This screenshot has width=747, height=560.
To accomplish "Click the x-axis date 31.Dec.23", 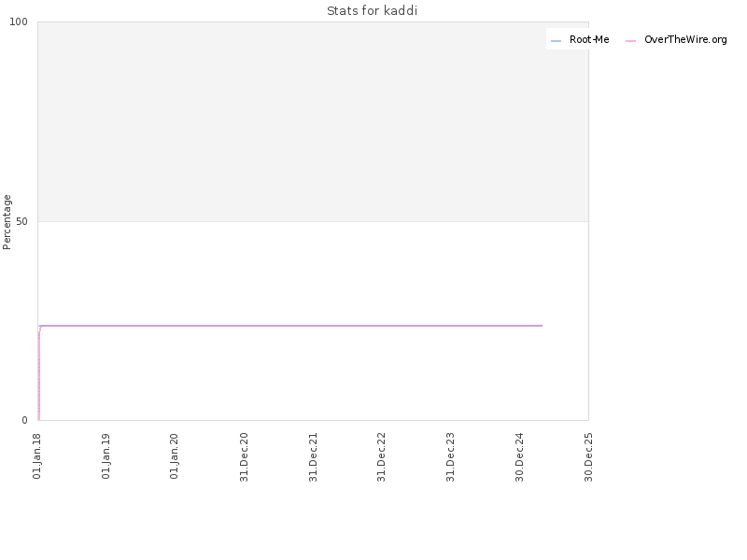I will point(451,457).
